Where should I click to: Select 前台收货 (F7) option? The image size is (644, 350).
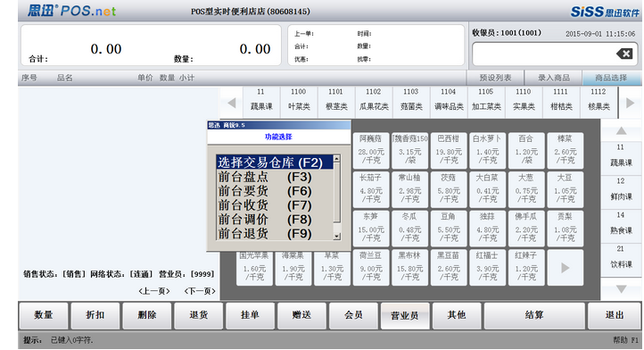275,204
